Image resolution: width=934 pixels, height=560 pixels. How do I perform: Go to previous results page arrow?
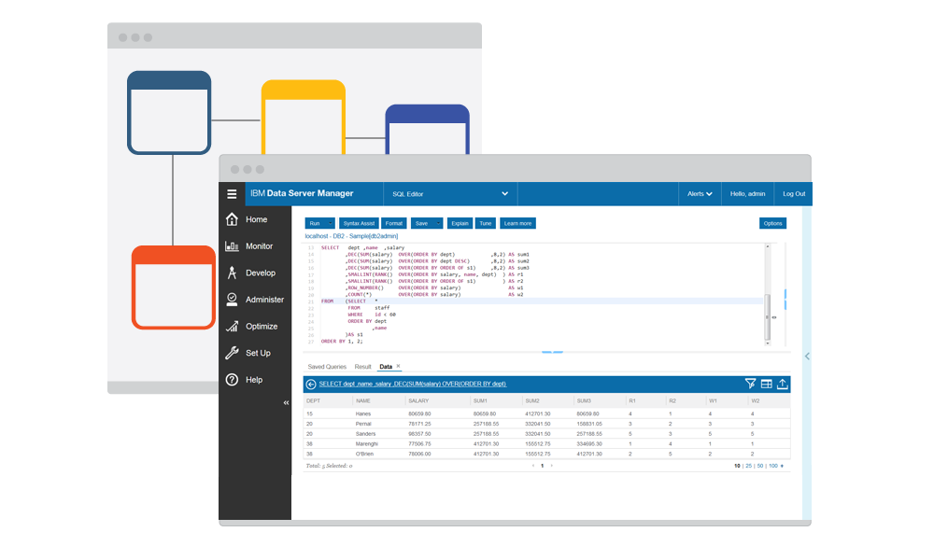tap(532, 466)
